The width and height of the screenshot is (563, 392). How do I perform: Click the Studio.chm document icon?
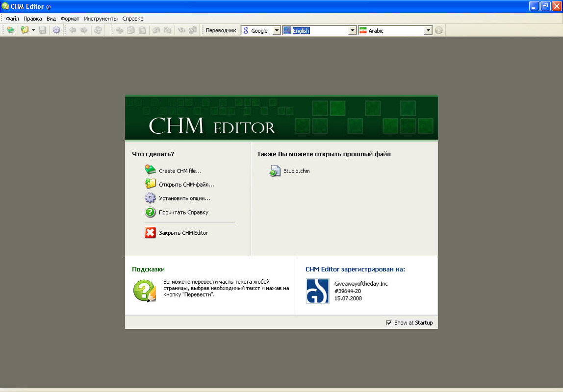click(275, 171)
